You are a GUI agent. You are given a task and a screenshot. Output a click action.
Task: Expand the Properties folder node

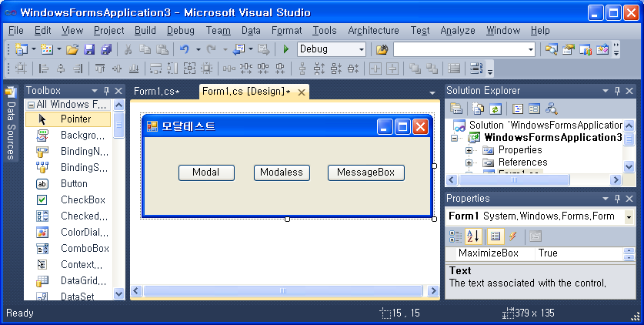click(x=469, y=150)
